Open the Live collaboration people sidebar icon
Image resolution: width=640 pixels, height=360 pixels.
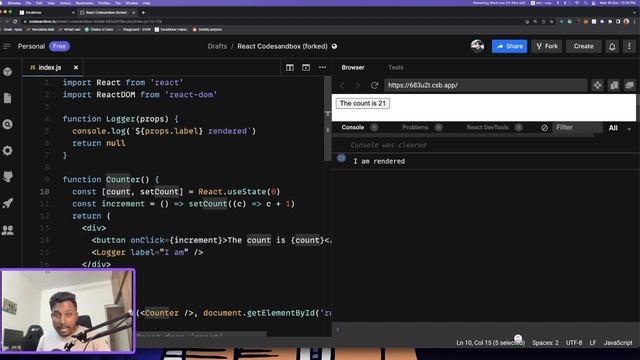tap(8, 230)
